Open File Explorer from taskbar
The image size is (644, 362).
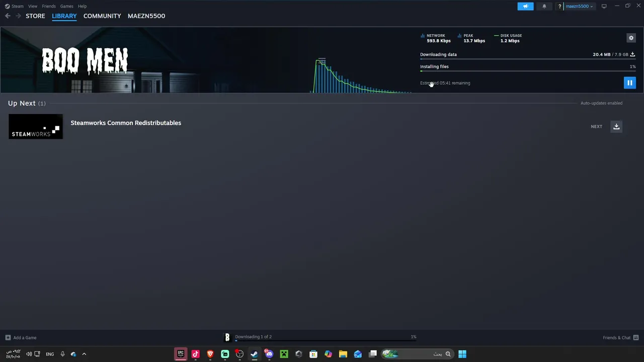pyautogui.click(x=343, y=354)
